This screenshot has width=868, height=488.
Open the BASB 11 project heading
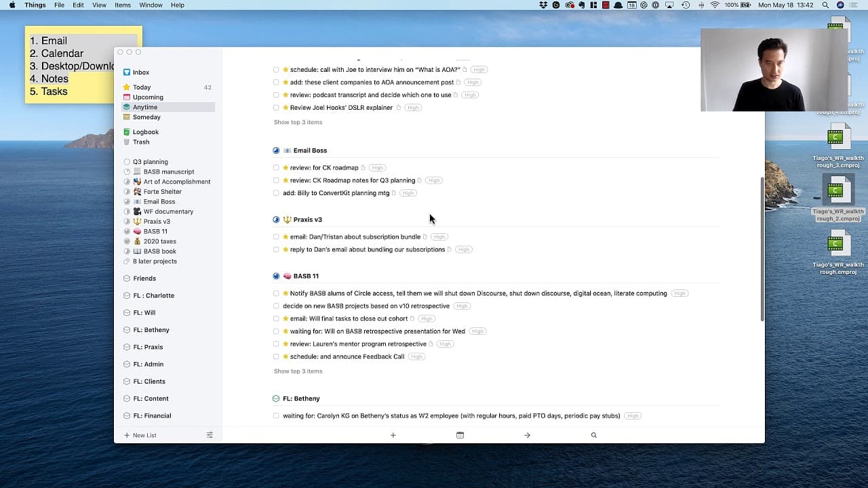[306, 276]
